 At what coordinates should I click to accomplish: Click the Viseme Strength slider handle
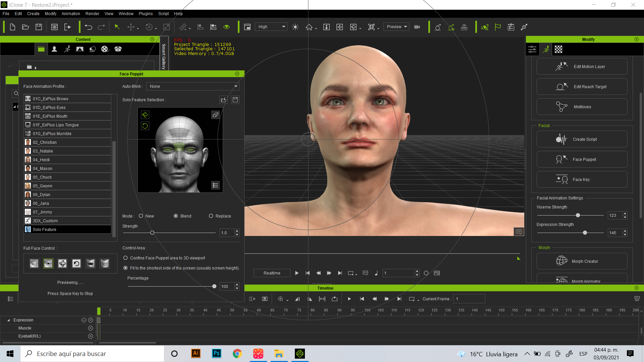point(578,215)
